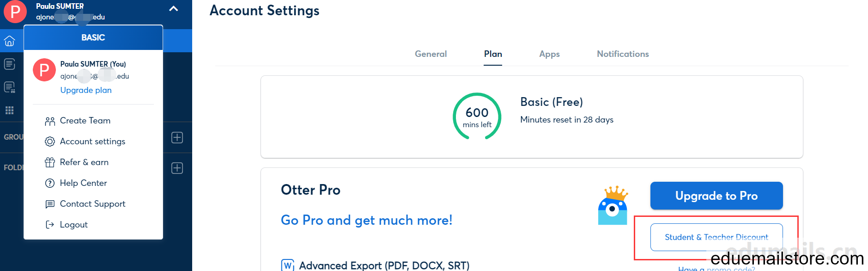This screenshot has height=271, width=868.
Task: Open the Home icon in sidebar
Action: 9,41
